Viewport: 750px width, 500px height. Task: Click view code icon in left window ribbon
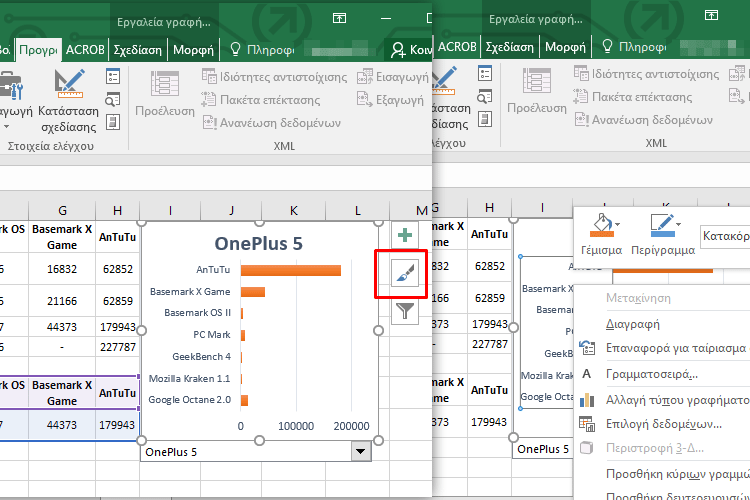pyautogui.click(x=113, y=100)
